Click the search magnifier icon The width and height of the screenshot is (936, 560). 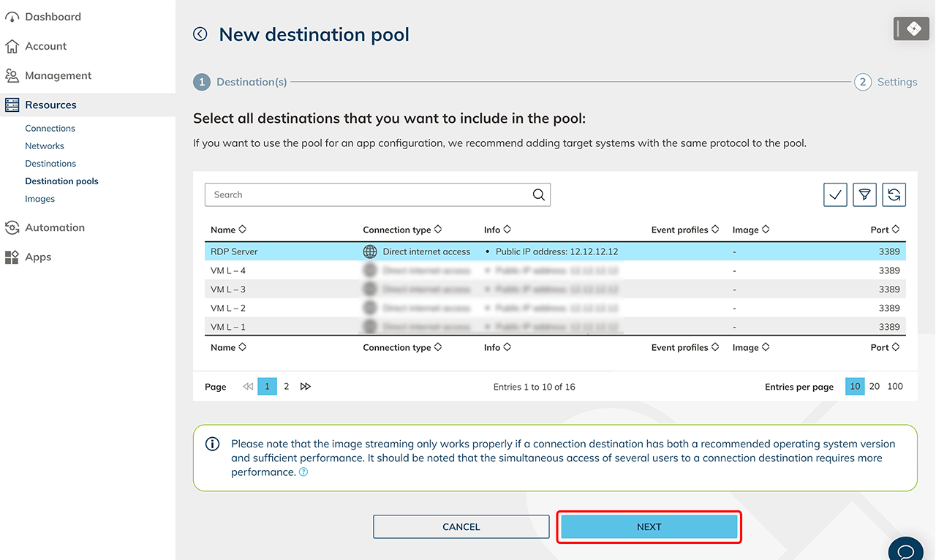[538, 194]
